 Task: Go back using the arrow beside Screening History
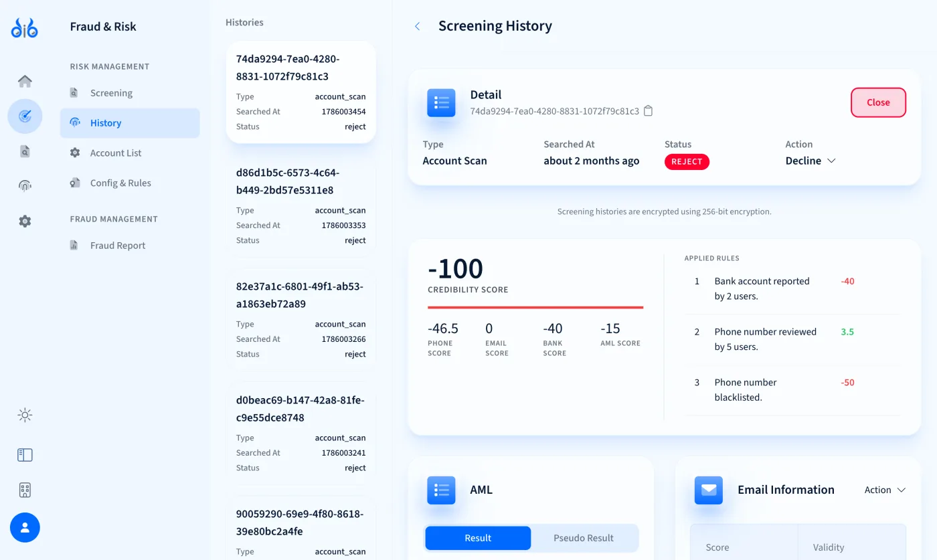click(x=417, y=26)
